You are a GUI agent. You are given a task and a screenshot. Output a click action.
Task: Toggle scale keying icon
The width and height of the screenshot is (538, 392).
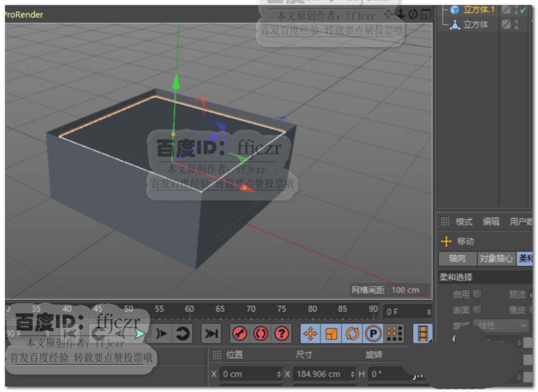pyautogui.click(x=331, y=334)
